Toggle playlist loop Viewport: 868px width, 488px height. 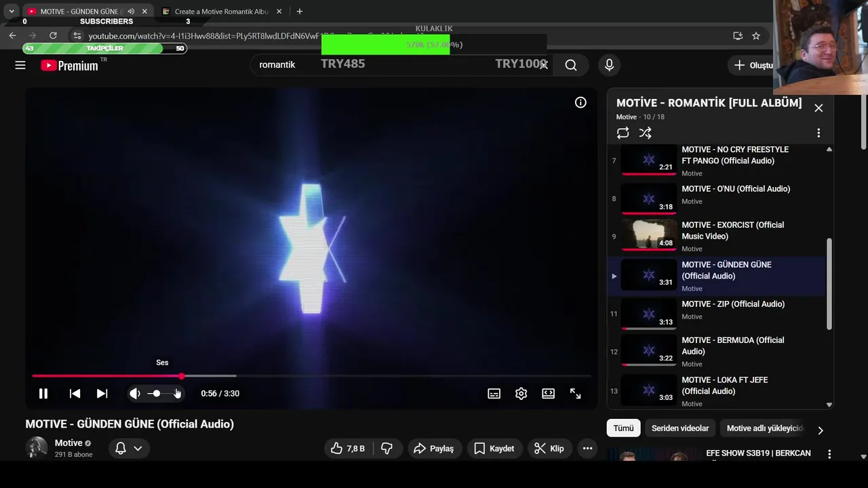tap(623, 133)
